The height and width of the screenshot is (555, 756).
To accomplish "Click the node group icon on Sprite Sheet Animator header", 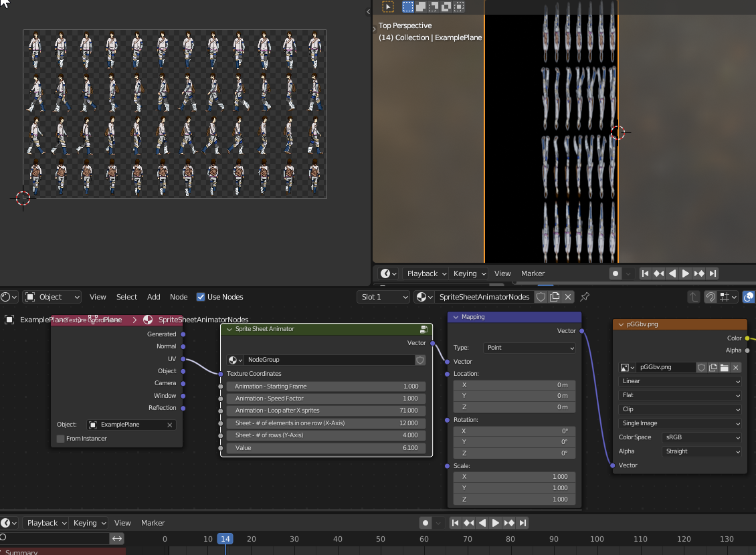I will [424, 329].
